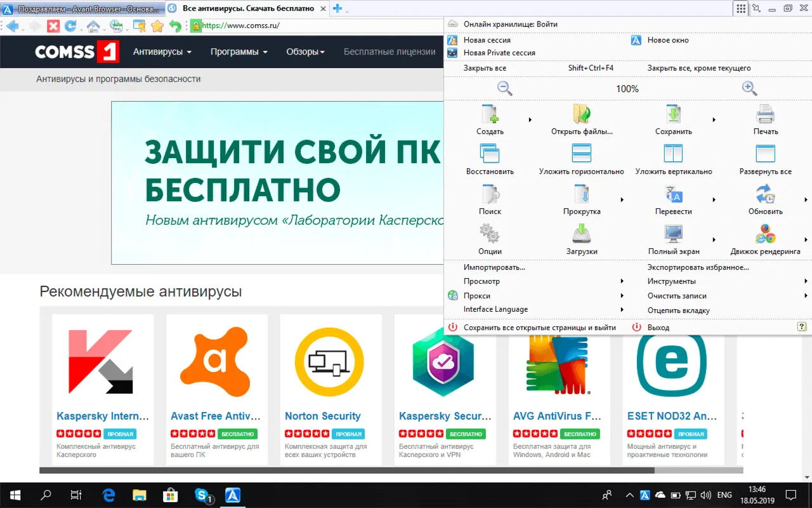This screenshot has height=508, width=812.
Task: Open the Поиск icon in the menu
Action: [490, 194]
